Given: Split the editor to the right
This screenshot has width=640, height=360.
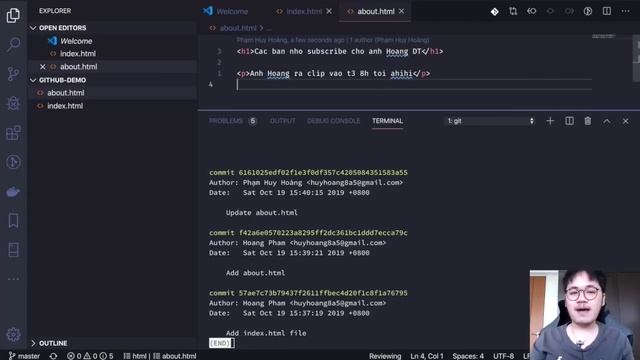Looking at the screenshot, I should pos(607,11).
